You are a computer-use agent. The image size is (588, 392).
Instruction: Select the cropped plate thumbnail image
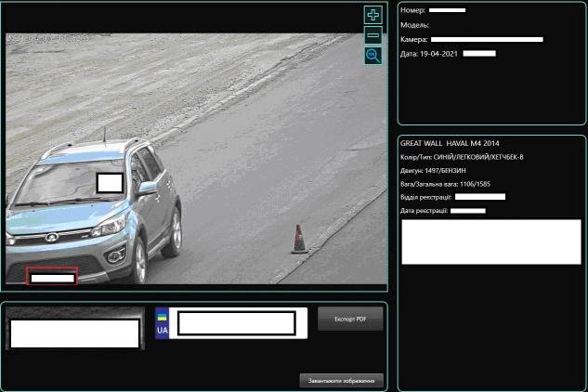coord(75,333)
